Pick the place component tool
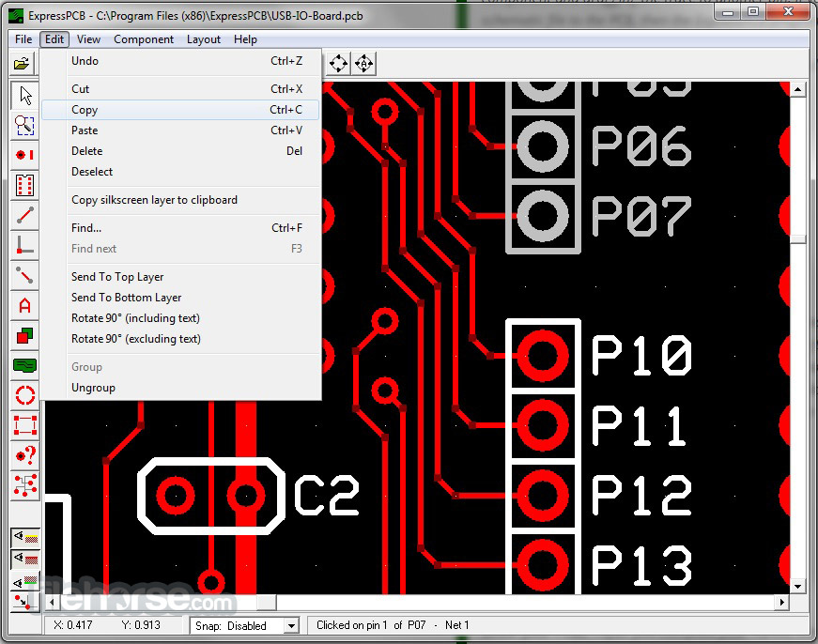Viewport: 818px width, 644px height. (23, 185)
